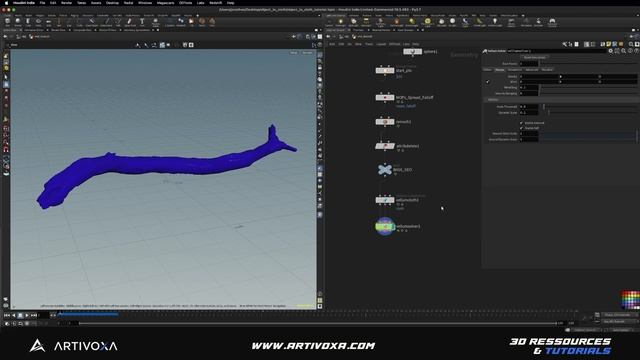Select the BASE_GEO null node
Viewport: 640px width, 360px height.
385,169
